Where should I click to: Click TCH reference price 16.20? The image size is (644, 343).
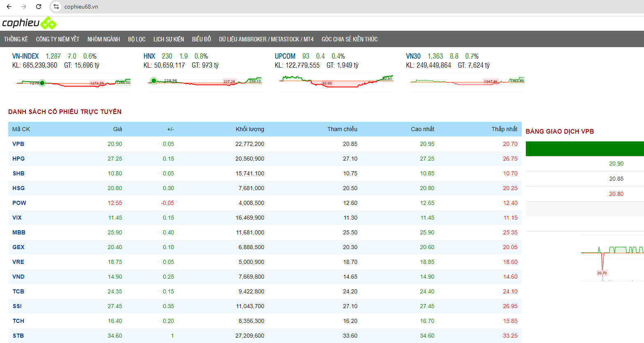350,321
